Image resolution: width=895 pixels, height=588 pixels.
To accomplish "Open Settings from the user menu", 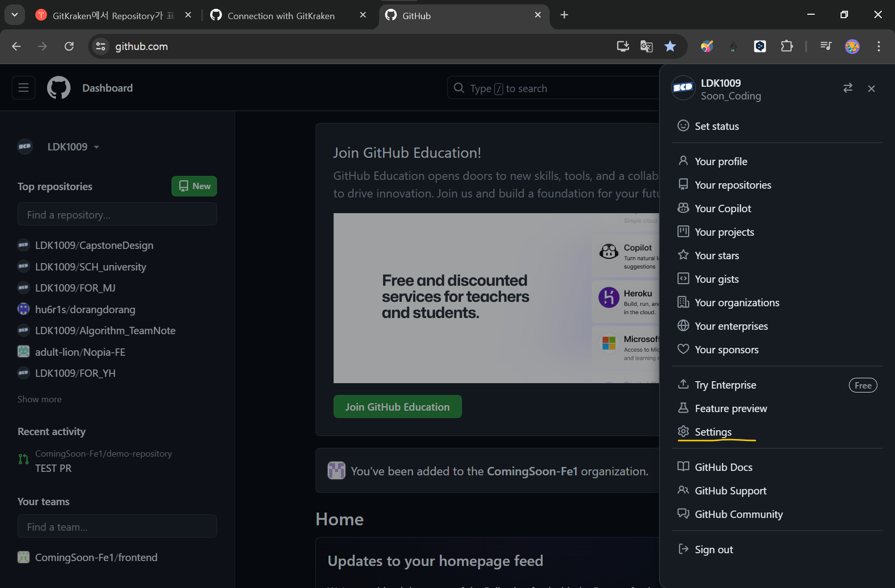I will click(777, 432).
